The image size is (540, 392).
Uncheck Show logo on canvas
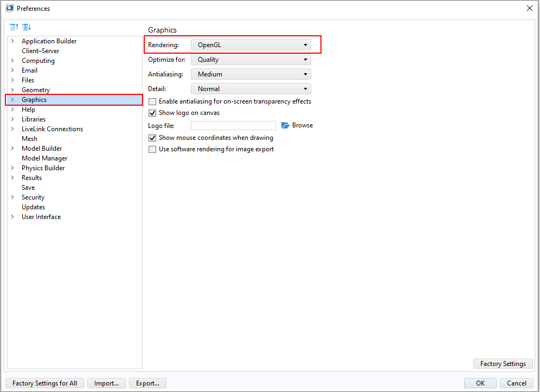152,113
